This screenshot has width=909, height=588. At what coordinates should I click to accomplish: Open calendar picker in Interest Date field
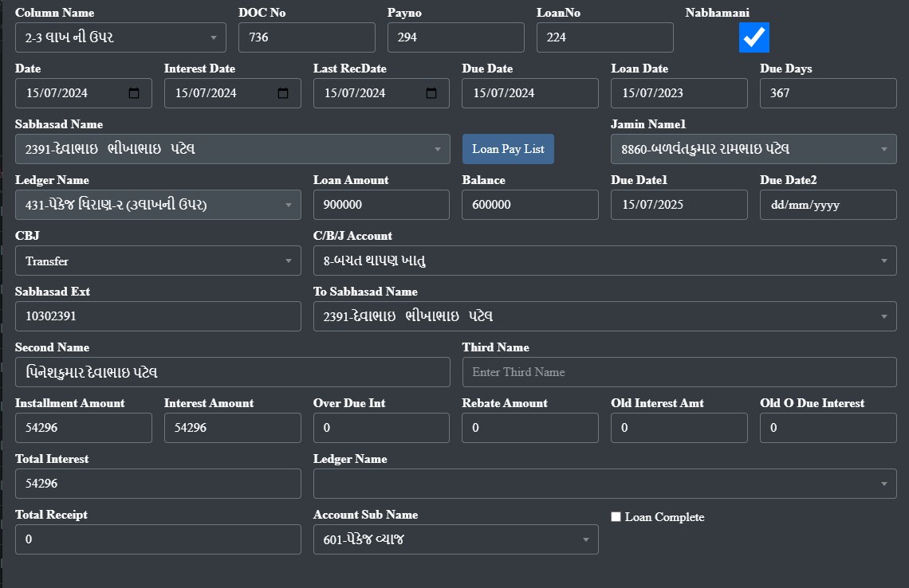coord(283,93)
